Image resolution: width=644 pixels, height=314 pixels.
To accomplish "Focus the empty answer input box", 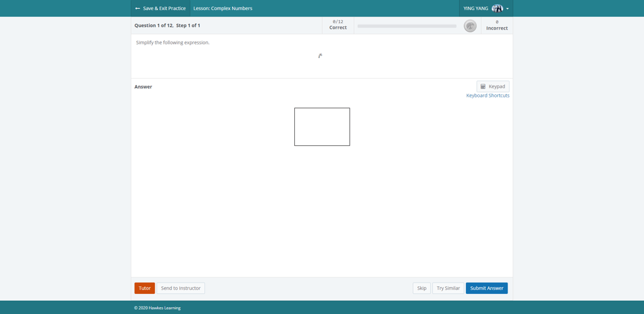I will (322, 126).
